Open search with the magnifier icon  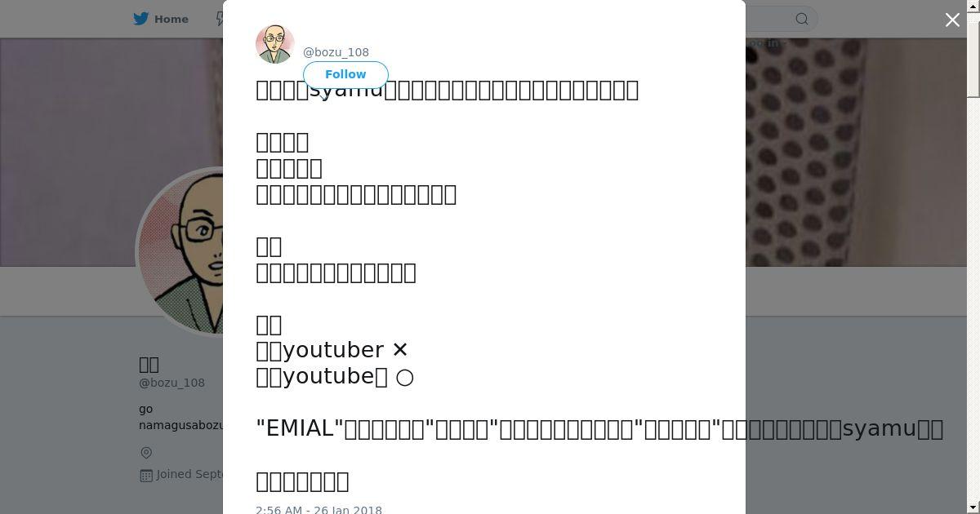point(802,19)
